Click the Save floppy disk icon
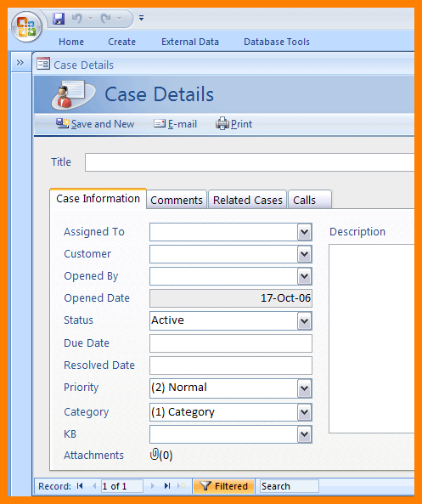 pyautogui.click(x=59, y=19)
